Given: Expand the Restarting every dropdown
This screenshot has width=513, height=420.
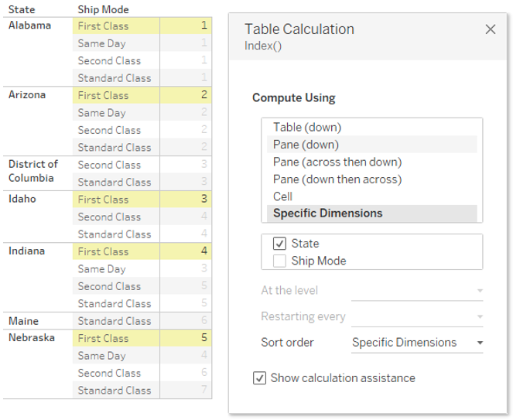Looking at the screenshot, I should [x=417, y=316].
